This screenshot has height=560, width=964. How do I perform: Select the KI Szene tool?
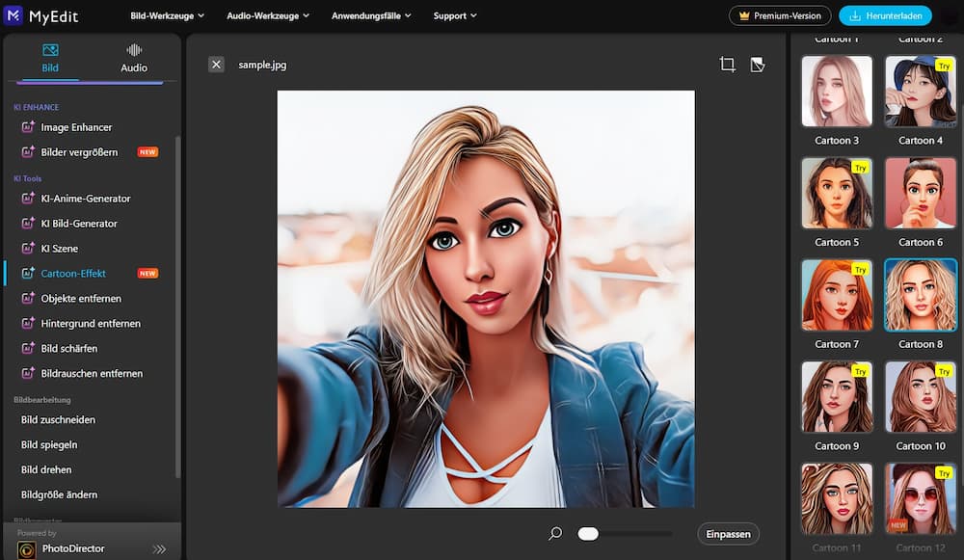click(x=59, y=249)
